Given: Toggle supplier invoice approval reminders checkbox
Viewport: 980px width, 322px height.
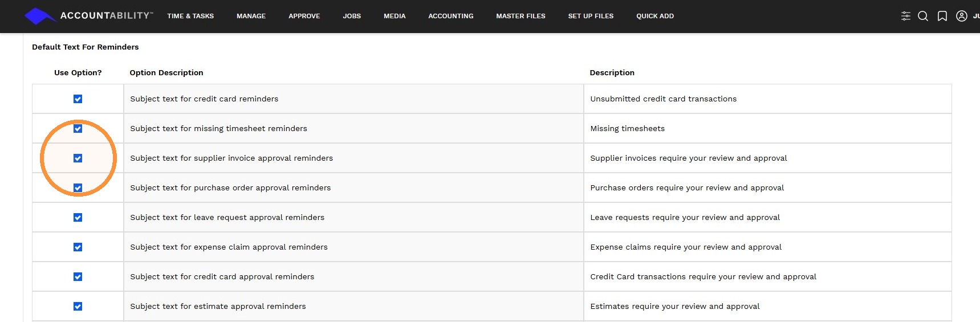Looking at the screenshot, I should tap(78, 158).
